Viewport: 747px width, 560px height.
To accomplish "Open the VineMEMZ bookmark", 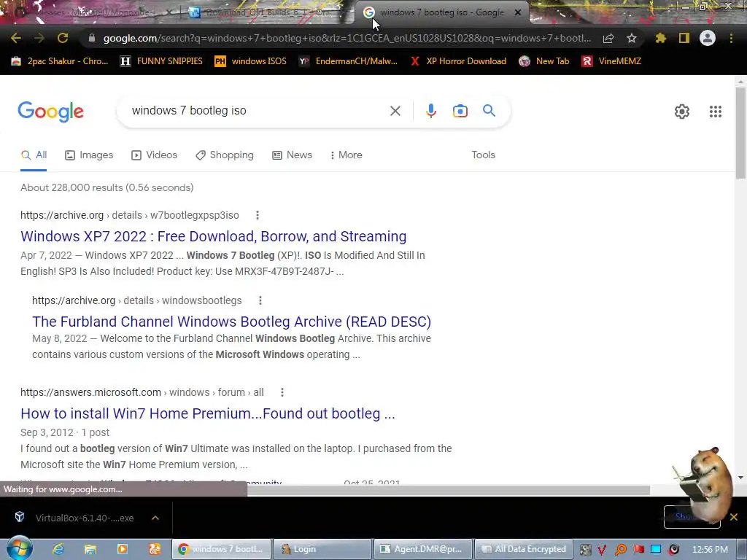I will click(x=612, y=61).
